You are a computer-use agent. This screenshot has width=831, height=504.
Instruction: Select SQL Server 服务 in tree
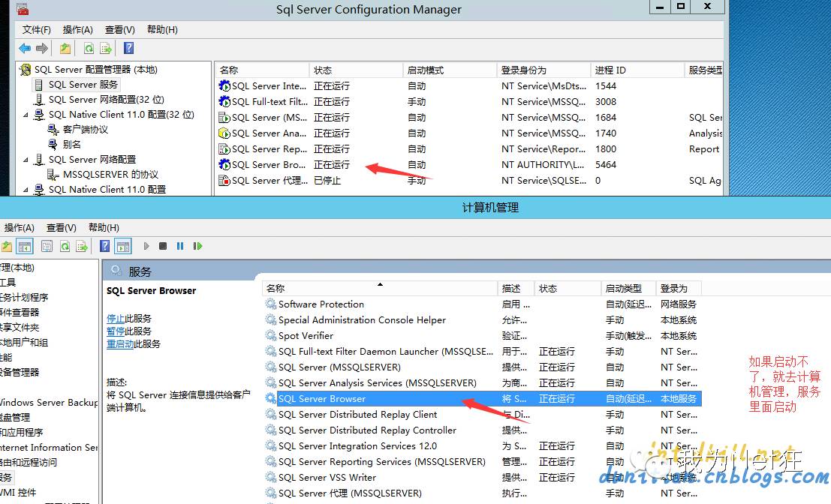[83, 85]
